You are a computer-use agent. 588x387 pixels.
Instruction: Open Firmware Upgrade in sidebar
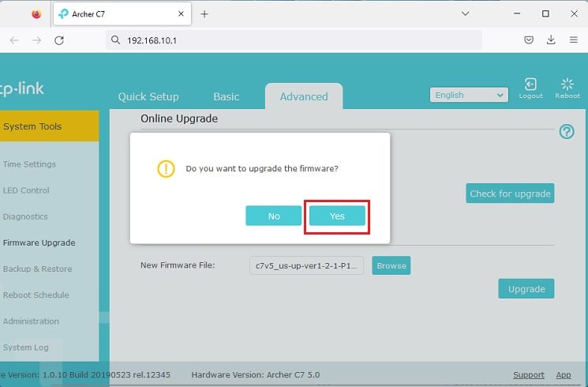point(39,242)
